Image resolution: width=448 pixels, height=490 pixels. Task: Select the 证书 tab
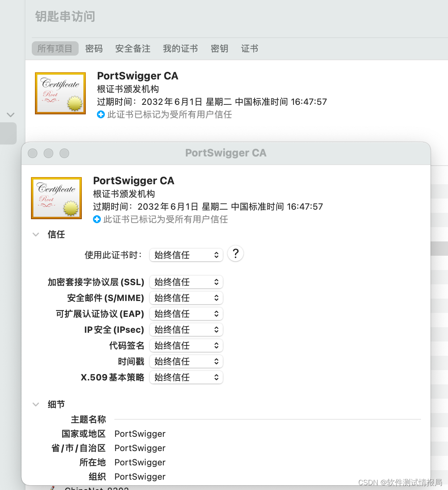tap(249, 48)
